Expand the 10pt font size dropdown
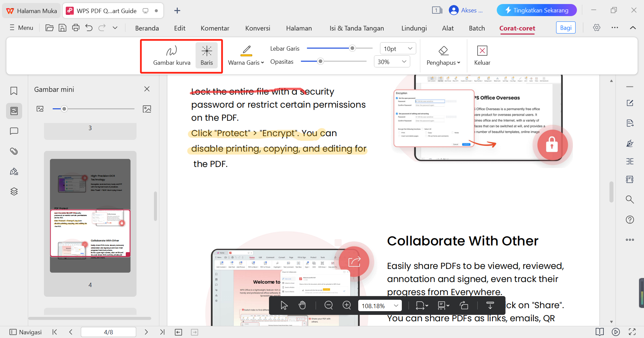 [397, 48]
